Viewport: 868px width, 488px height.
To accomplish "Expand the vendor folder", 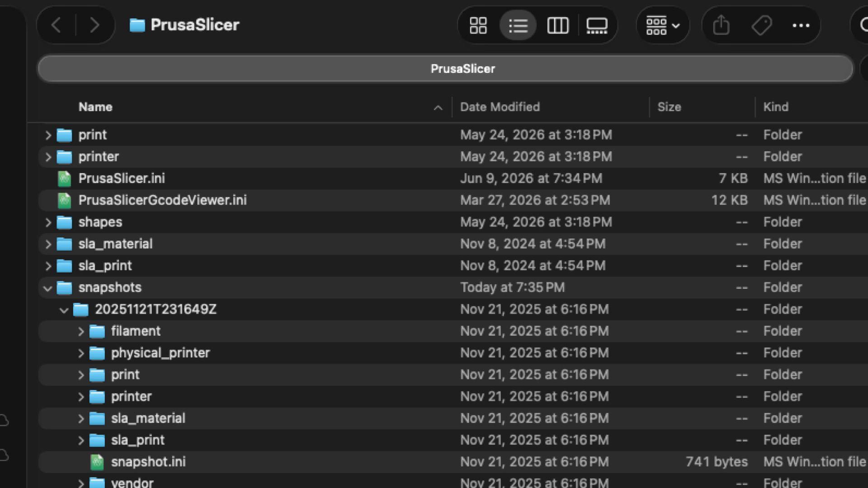I will (x=81, y=483).
